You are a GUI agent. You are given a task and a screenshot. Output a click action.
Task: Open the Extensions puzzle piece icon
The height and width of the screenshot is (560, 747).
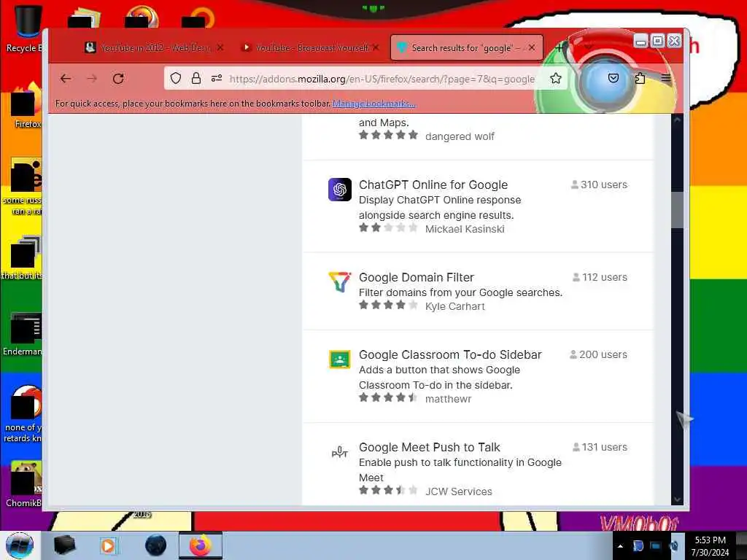coord(640,79)
